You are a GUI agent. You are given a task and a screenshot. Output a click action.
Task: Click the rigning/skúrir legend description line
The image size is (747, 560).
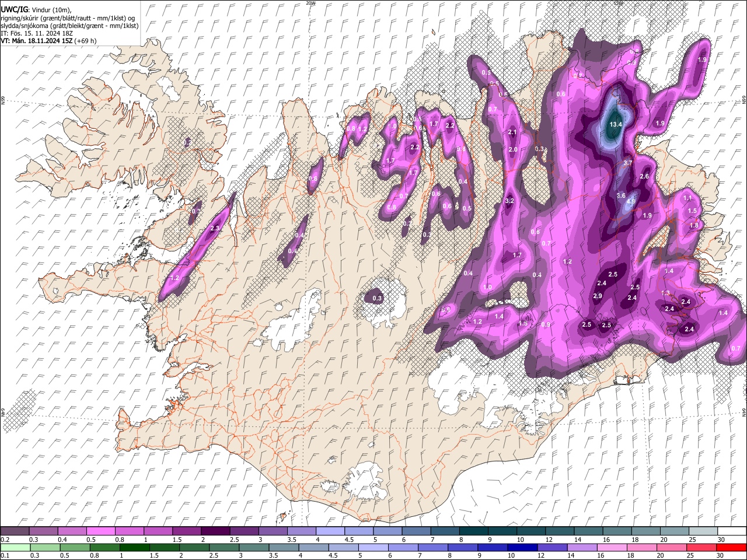(67, 17)
